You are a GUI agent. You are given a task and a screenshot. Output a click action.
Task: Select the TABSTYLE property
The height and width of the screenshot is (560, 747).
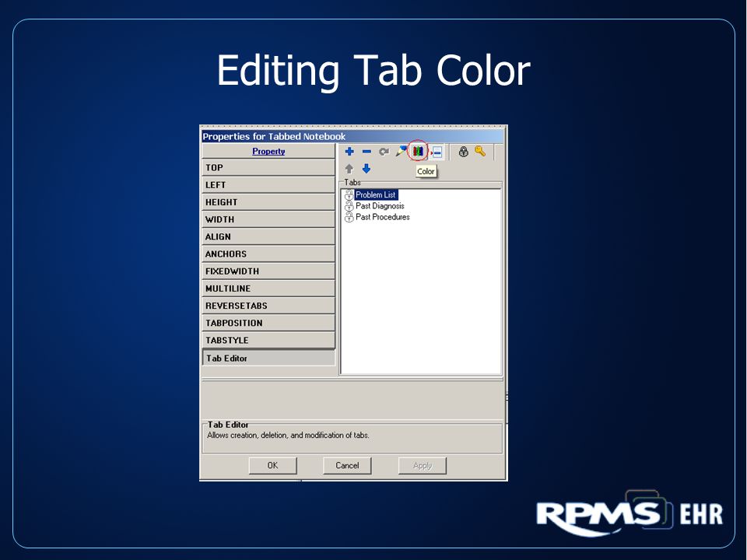(x=268, y=340)
